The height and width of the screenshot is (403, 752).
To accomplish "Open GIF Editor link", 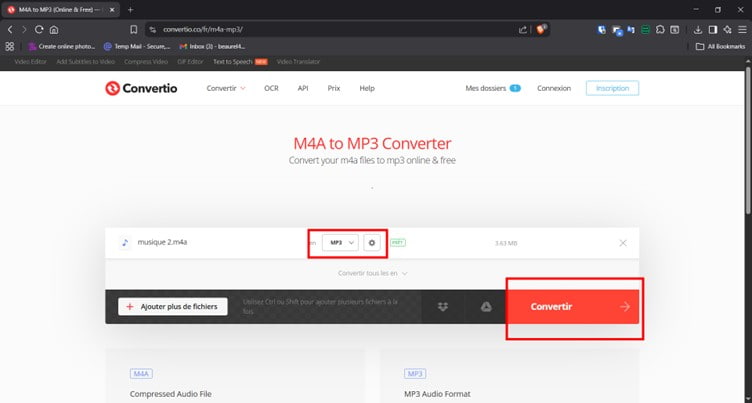I will tap(190, 62).
